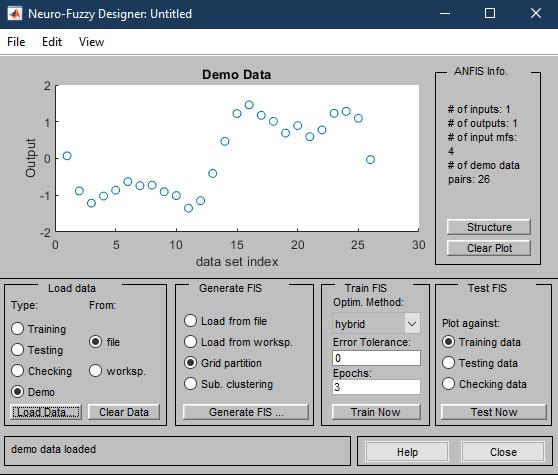
Task: Click the 'demo data loaded' status text
Action: pyautogui.click(x=53, y=449)
